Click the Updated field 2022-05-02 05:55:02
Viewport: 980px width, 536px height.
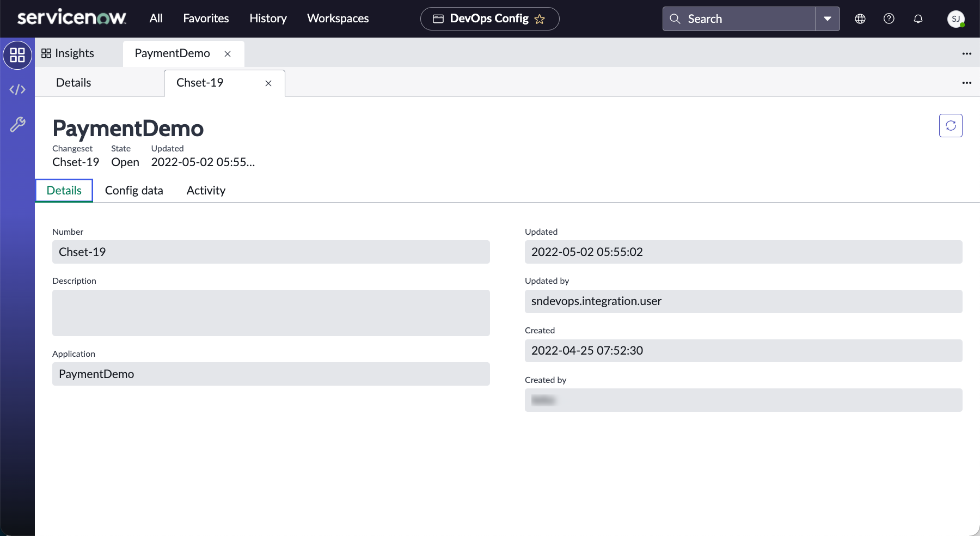click(744, 252)
